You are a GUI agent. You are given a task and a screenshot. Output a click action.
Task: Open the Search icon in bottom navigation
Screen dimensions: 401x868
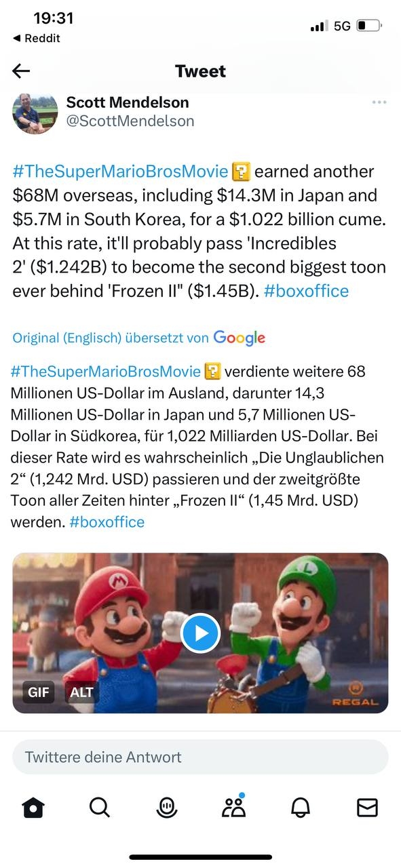(100, 807)
